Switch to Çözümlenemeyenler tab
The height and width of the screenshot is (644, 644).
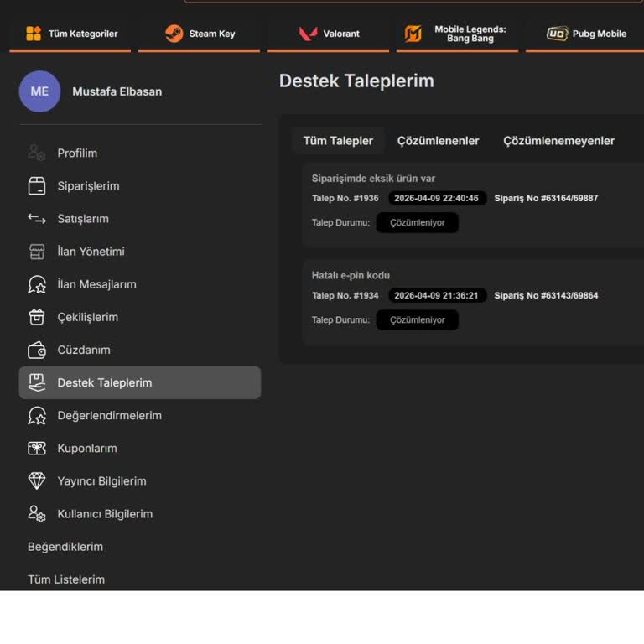pos(558,141)
